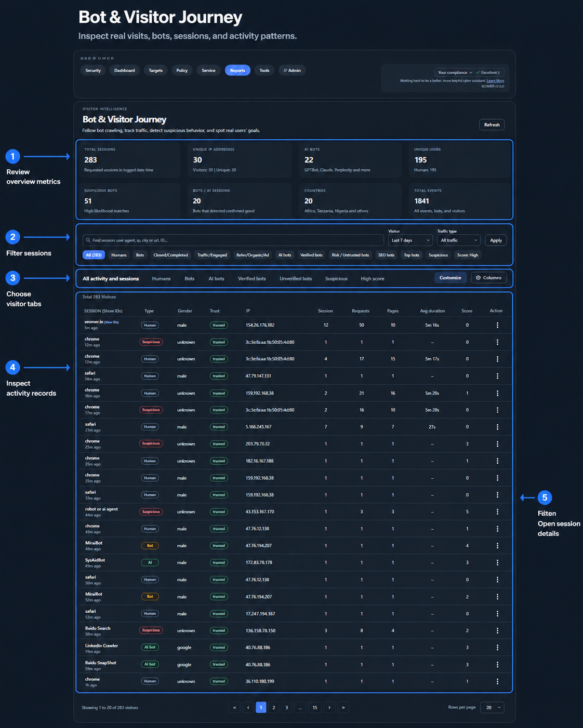Click the Customize button
Image resolution: width=583 pixels, height=728 pixels.
pyautogui.click(x=451, y=278)
